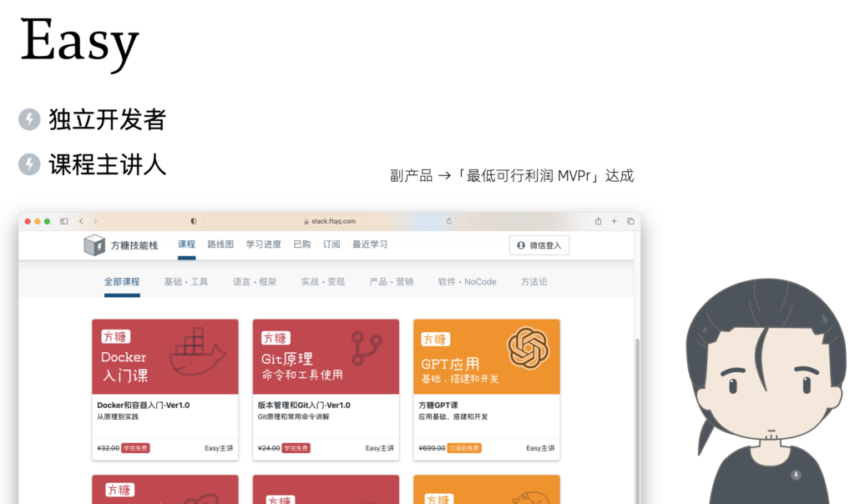Go to 学习进度 in the navigation

263,244
